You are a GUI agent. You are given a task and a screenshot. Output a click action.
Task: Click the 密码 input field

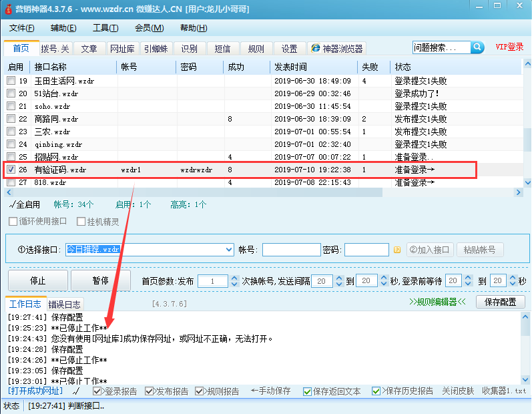tap(366, 250)
